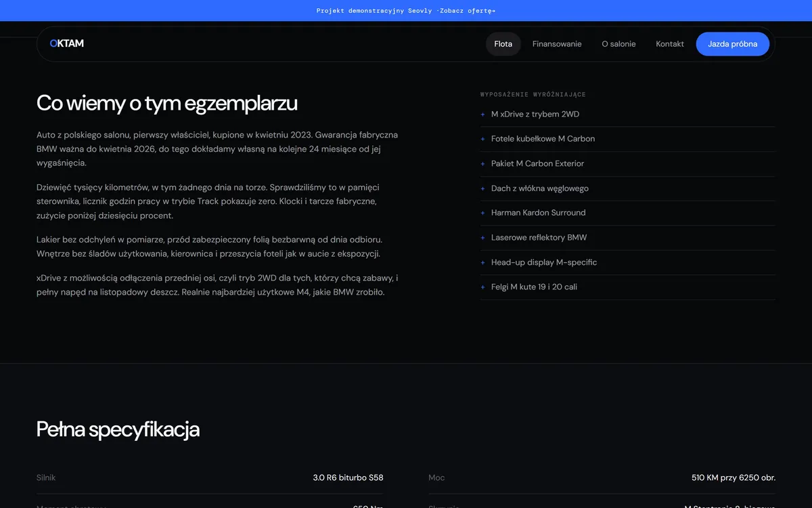812x508 pixels.
Task: Select the "Pełna specyfikacja" heading
Action: [118, 429]
